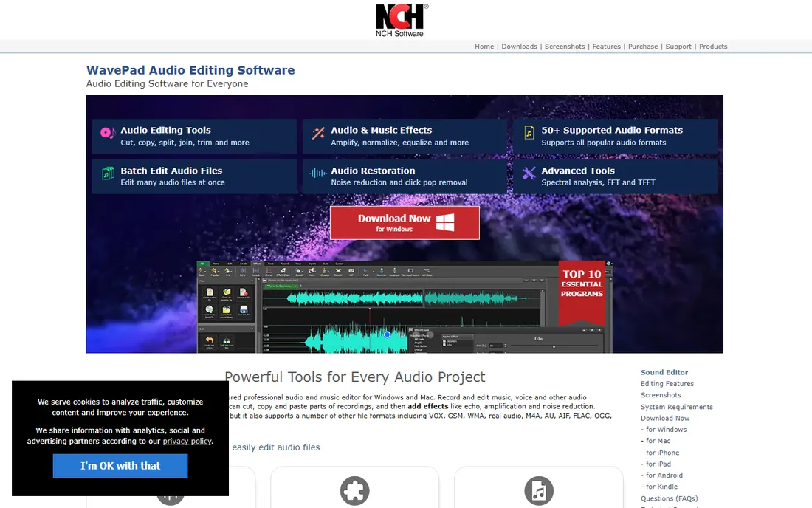Click the WavePad screenshot waveform preview
This screenshot has width=812, height=508.
point(404,307)
